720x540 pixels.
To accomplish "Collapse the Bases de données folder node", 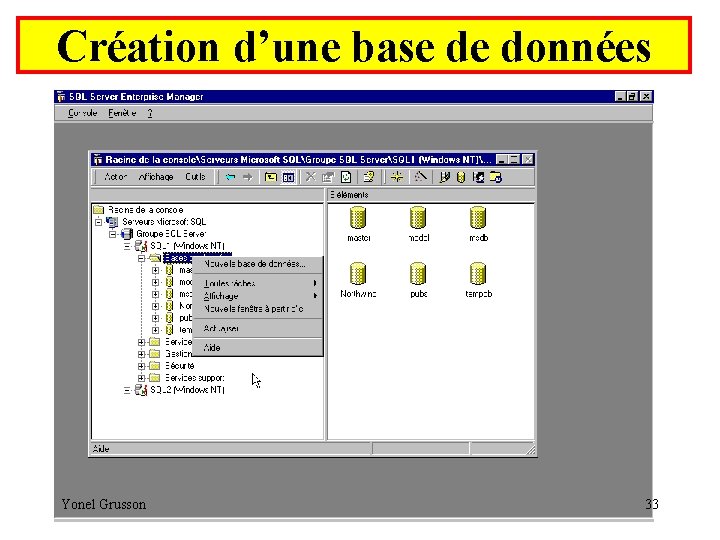I will [141, 259].
